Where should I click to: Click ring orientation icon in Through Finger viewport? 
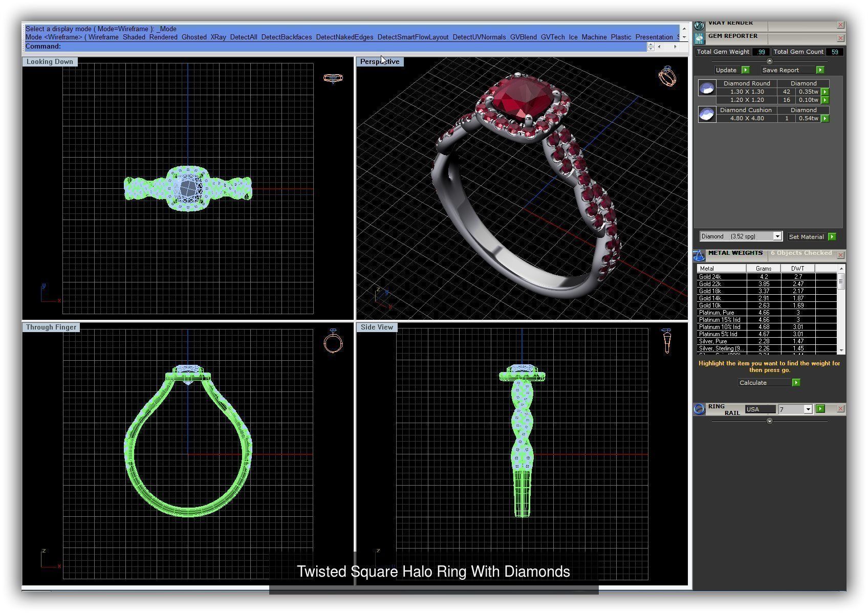coord(333,341)
